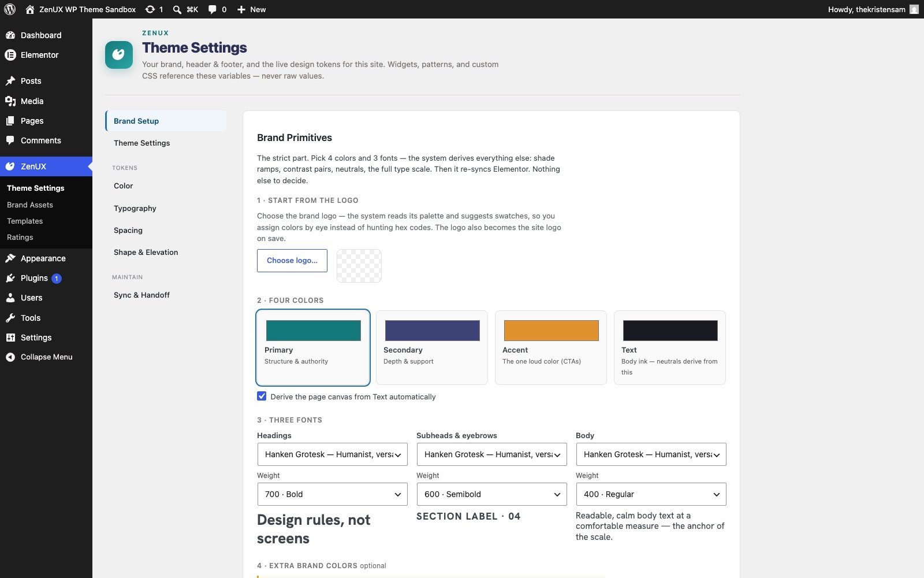Click the Plugins update count badge
The height and width of the screenshot is (578, 924).
tap(57, 279)
